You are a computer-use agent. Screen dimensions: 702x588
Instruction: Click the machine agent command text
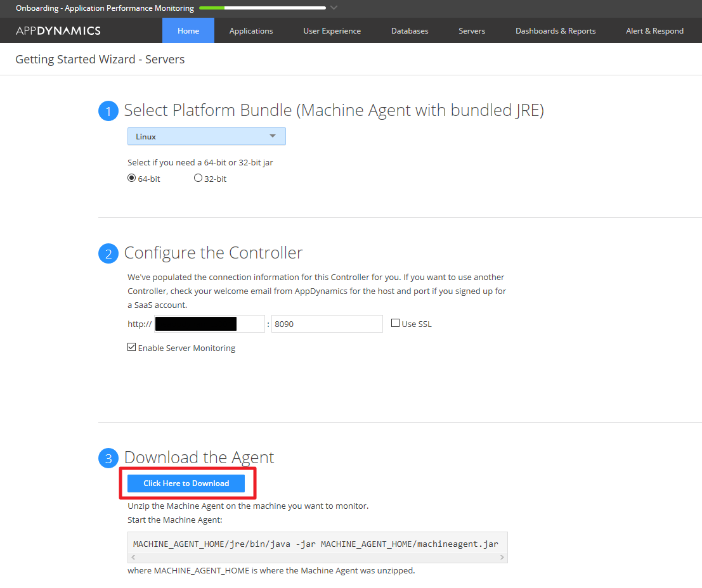tap(315, 544)
